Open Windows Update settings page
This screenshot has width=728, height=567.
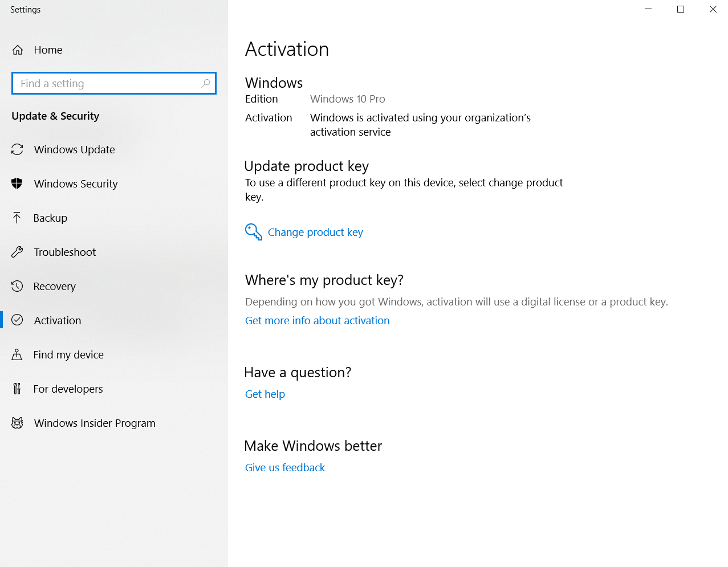coord(114,149)
